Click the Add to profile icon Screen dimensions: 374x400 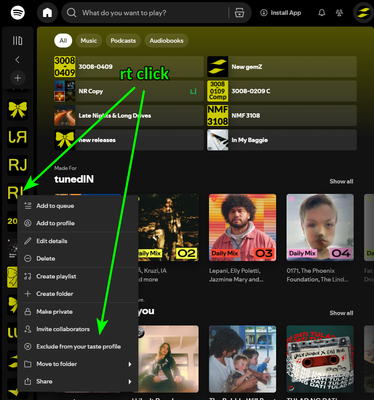coord(28,223)
